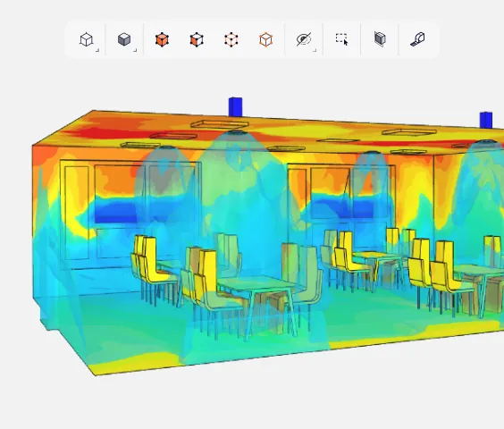Image resolution: width=504 pixels, height=429 pixels.
Task: Expand the shaded cube dropdown corner arrow
Action: 135,50
